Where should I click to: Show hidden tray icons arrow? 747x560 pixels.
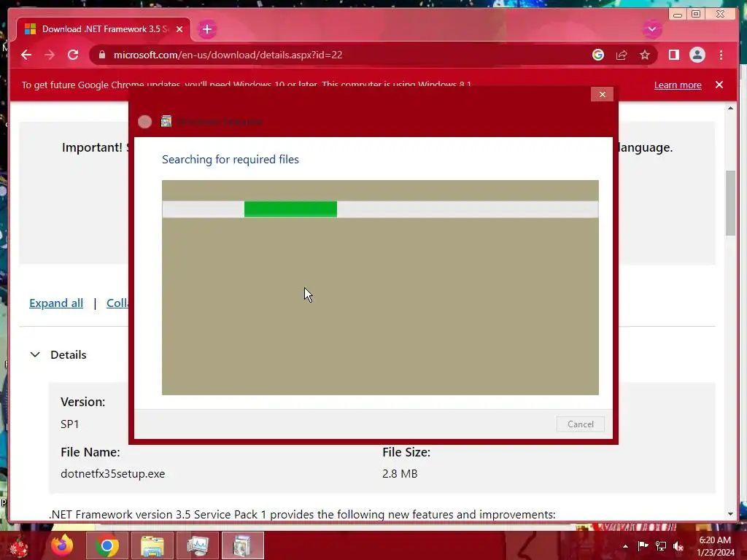pyautogui.click(x=625, y=546)
